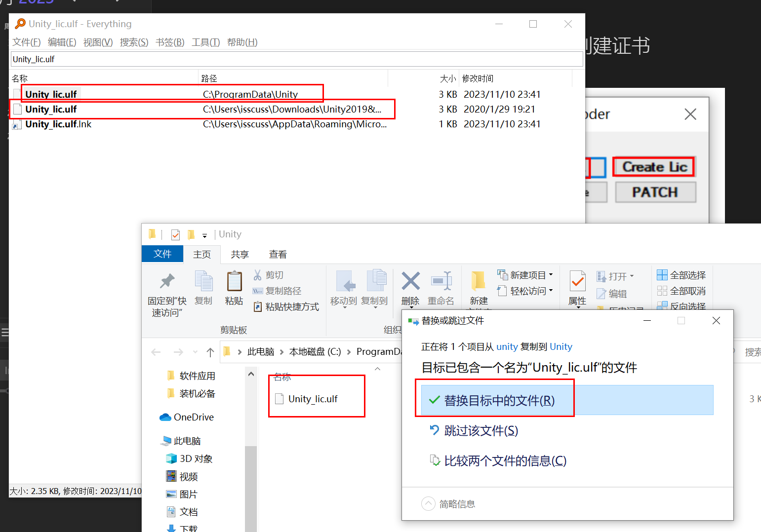Screen dimensions: 761x532
Task: Switch to the 文件 tab in Explorer
Action: (162, 254)
